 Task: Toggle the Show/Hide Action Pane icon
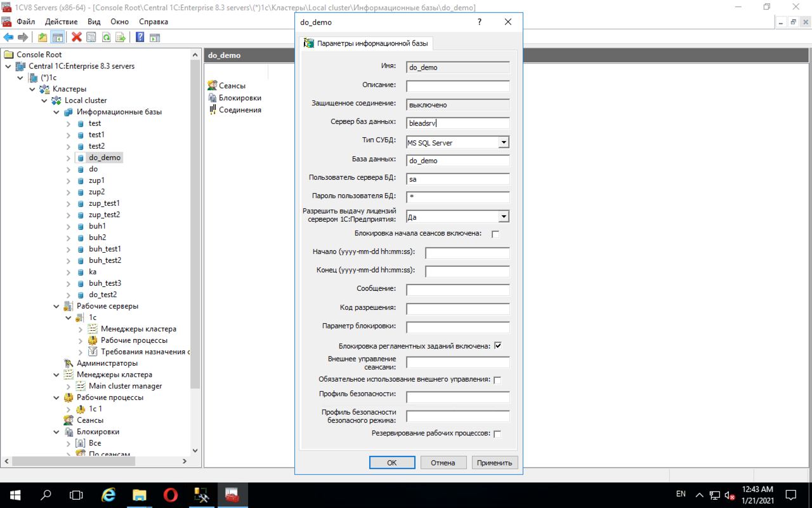click(154, 37)
